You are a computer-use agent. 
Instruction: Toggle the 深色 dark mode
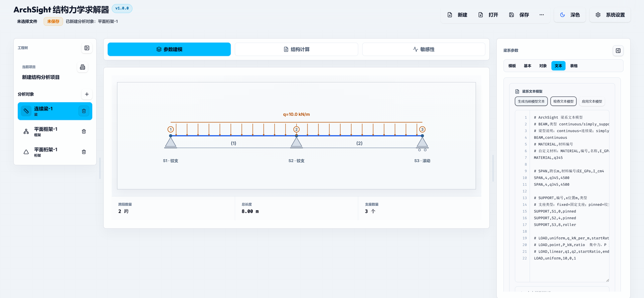[570, 15]
